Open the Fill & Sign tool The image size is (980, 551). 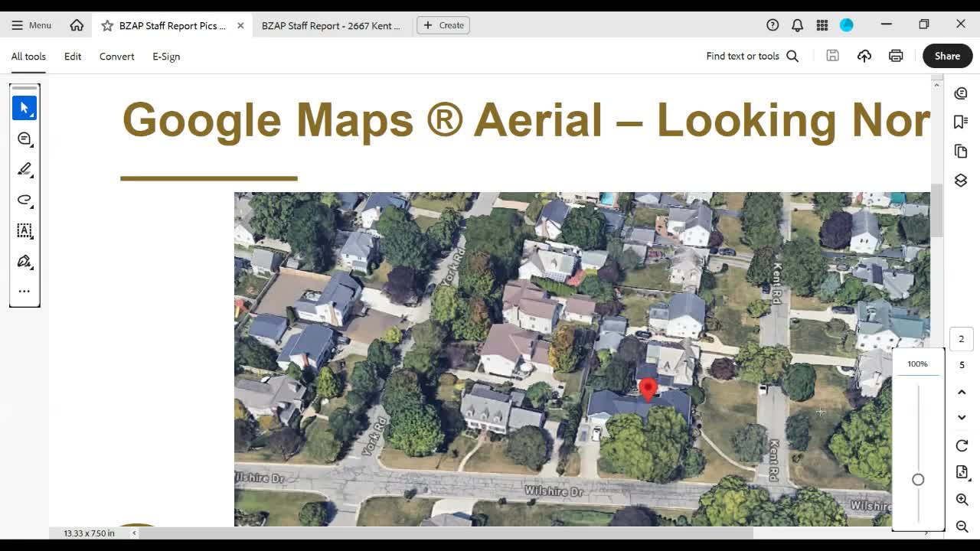(24, 261)
